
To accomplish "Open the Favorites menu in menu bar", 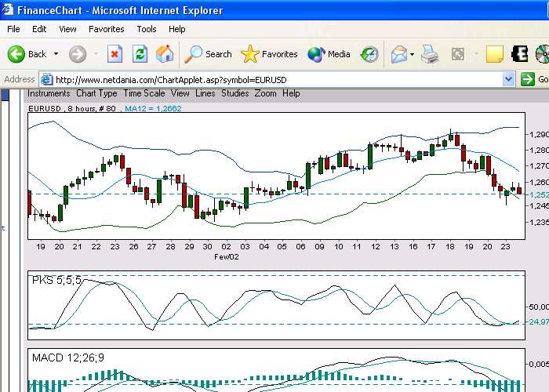I will coord(107,29).
